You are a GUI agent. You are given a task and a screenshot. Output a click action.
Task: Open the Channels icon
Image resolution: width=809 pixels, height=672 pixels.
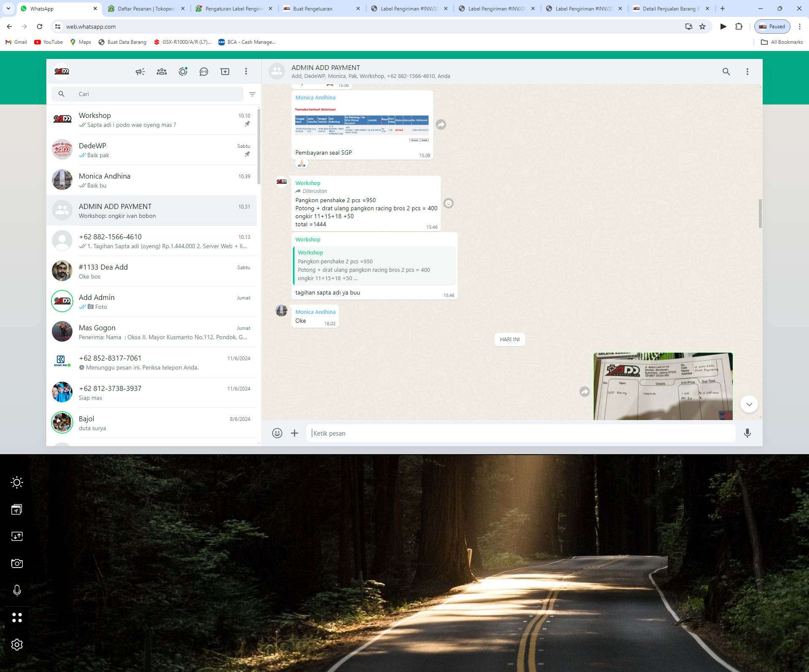pos(204,72)
